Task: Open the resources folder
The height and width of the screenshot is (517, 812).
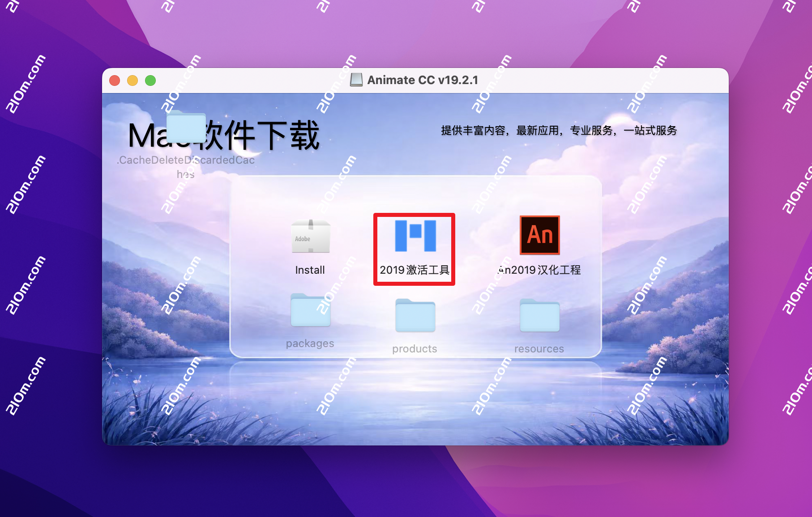Action: point(539,316)
